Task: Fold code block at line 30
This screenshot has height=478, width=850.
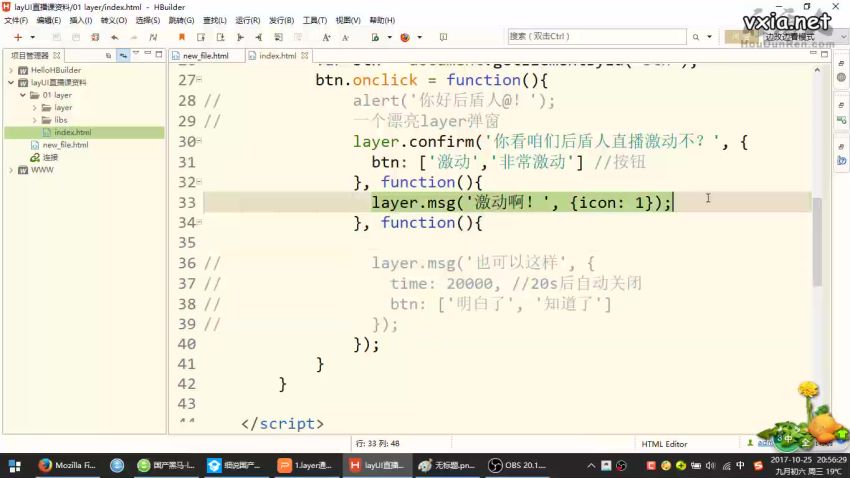Action: coord(199,141)
